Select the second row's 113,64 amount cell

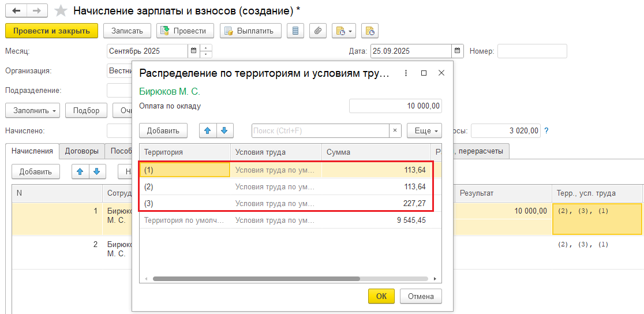coord(376,186)
